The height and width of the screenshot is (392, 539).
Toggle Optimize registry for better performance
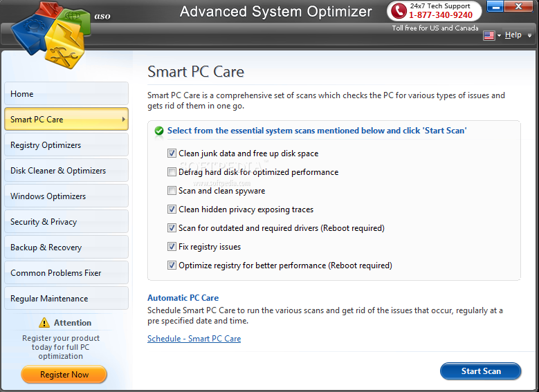click(x=172, y=265)
